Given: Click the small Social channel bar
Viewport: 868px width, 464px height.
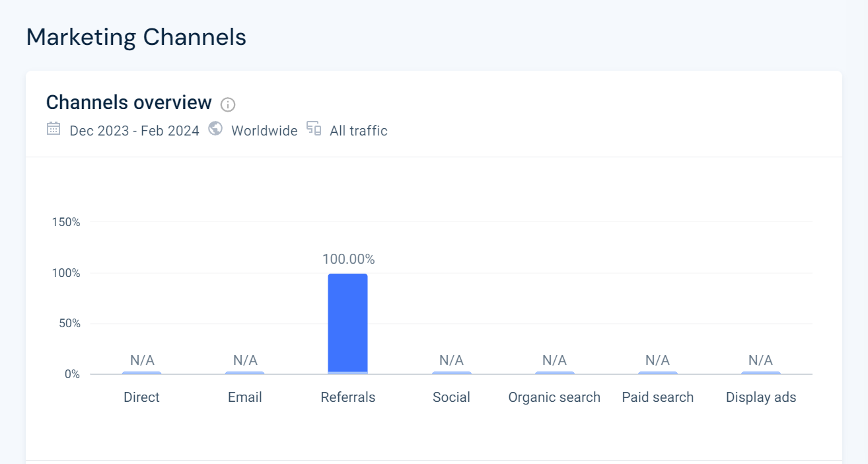Looking at the screenshot, I should click(452, 373).
